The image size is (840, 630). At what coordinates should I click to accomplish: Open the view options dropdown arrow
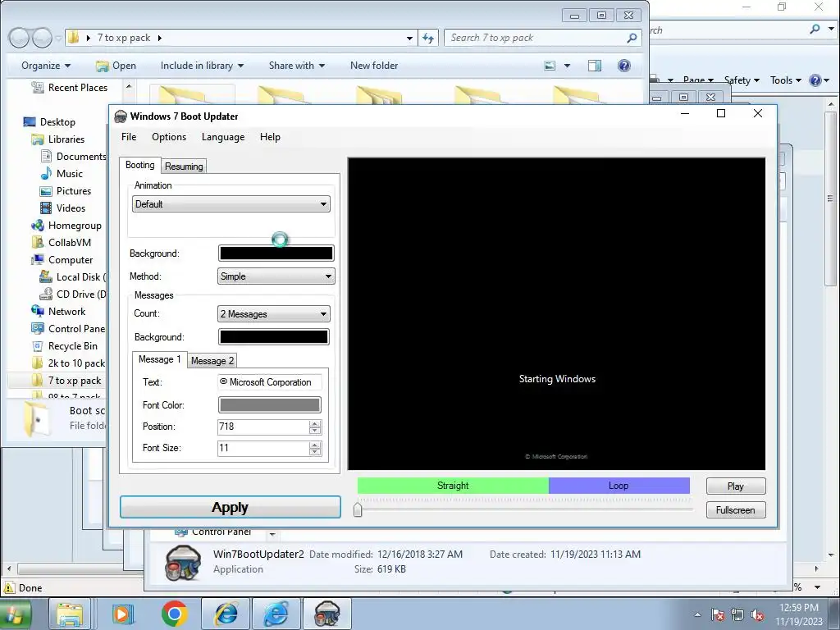tap(568, 66)
